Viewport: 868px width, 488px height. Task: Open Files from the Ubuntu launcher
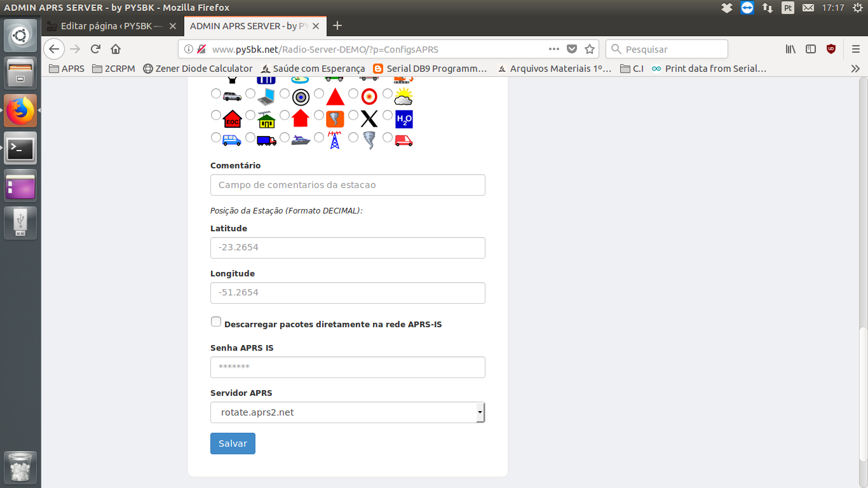click(x=20, y=72)
